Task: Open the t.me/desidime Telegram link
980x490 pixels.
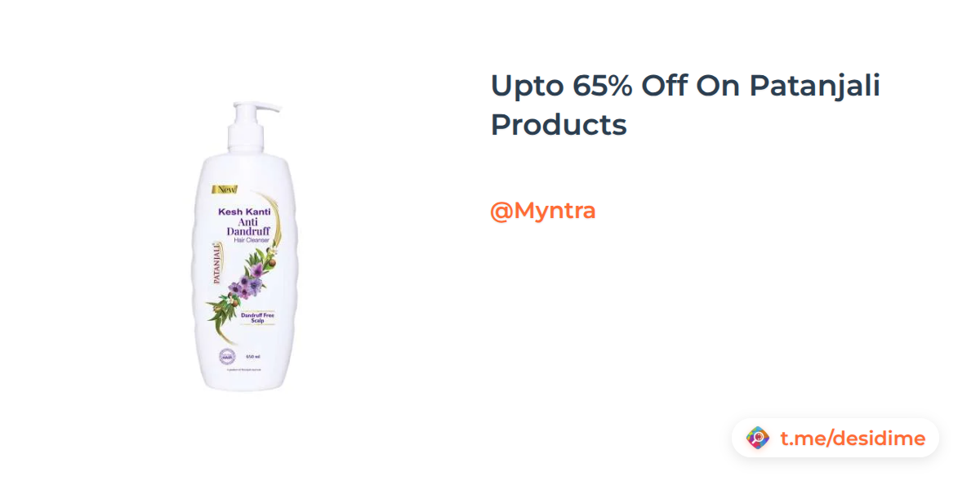Action: pos(853,439)
